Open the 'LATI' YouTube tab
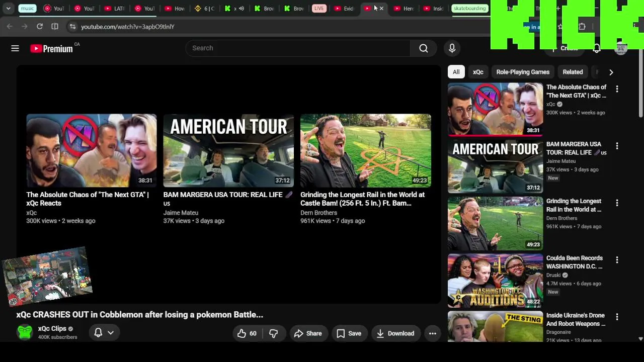 pos(114,9)
